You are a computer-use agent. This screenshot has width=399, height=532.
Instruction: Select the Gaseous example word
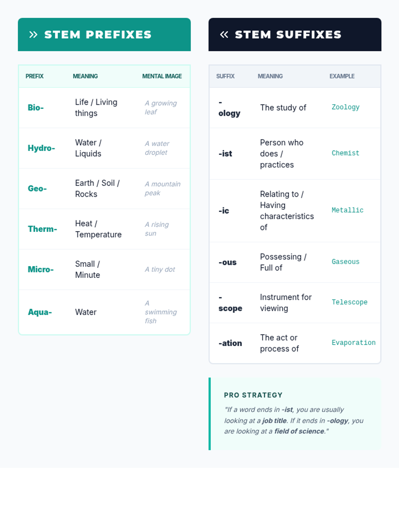pos(345,262)
